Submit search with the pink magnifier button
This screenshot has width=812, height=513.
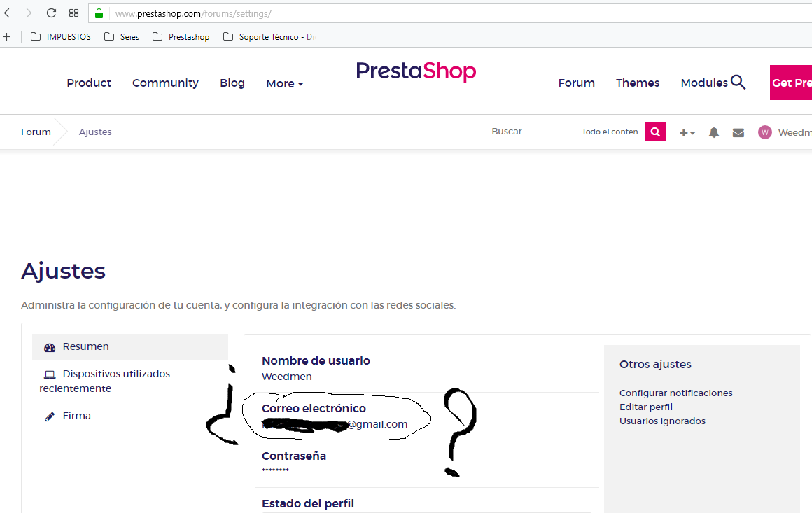point(655,132)
